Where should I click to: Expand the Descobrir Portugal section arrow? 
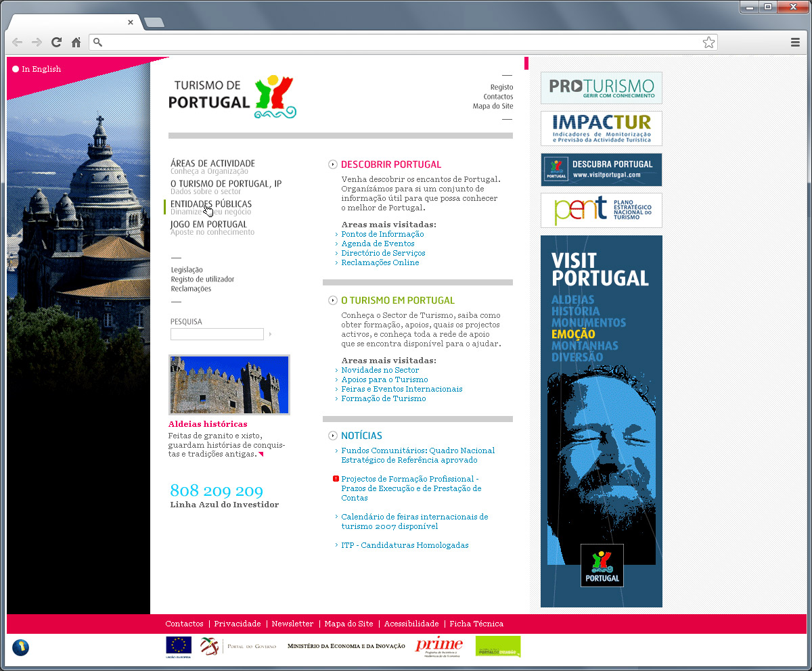pyautogui.click(x=332, y=164)
